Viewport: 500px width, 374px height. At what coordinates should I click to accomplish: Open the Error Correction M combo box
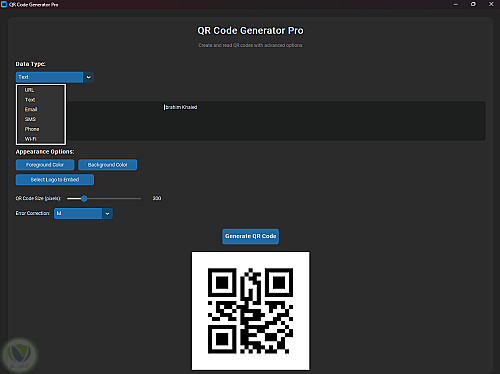click(78, 213)
